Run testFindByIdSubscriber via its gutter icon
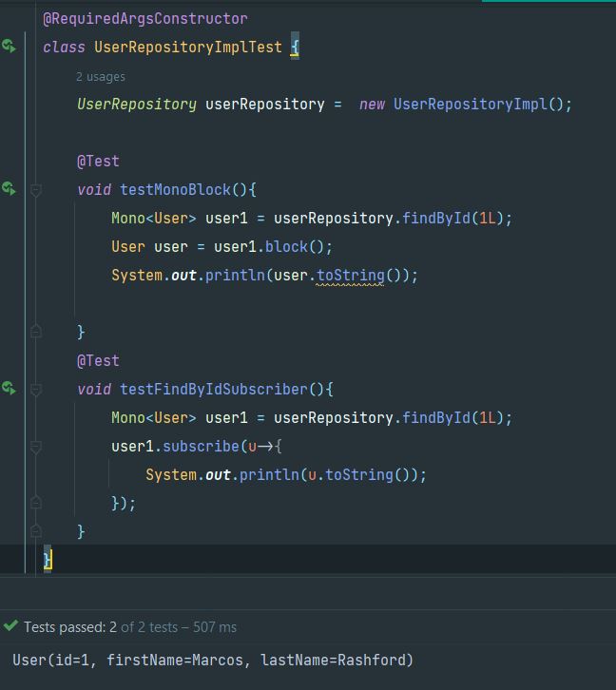Viewport: 616px width, 690px height. [9, 388]
